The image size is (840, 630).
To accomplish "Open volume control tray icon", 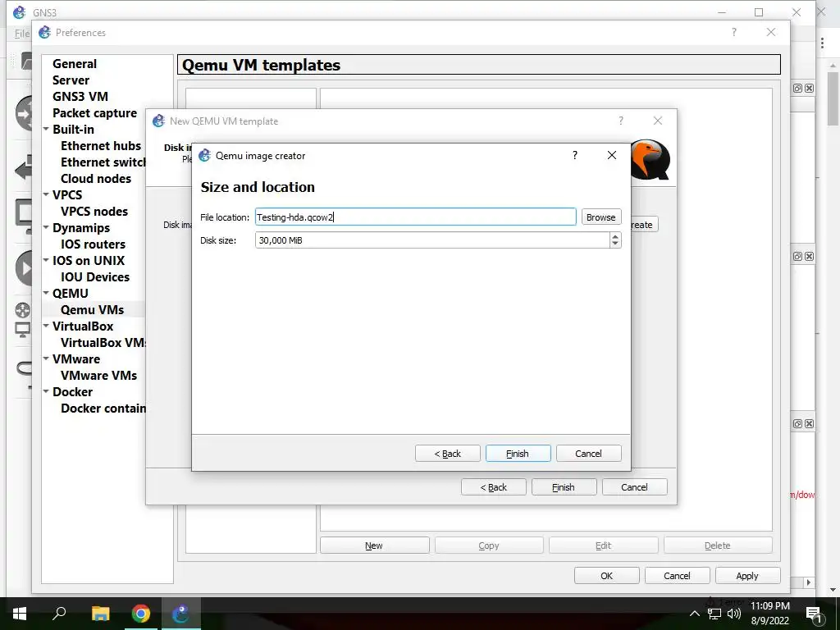I will 734,614.
